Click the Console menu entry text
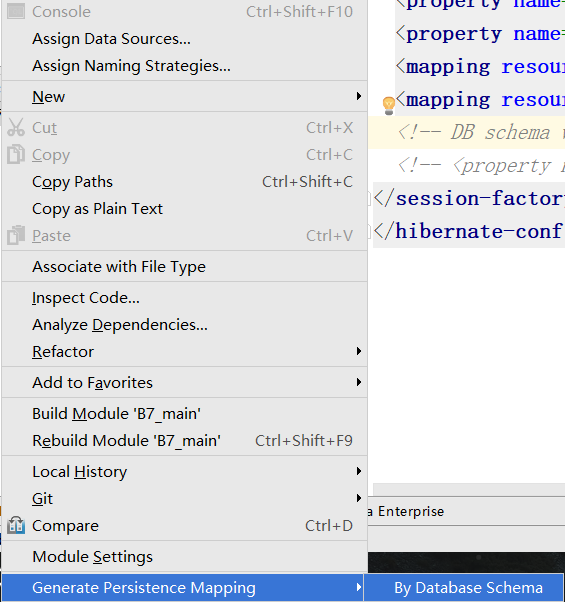565x602 pixels. pos(61,12)
